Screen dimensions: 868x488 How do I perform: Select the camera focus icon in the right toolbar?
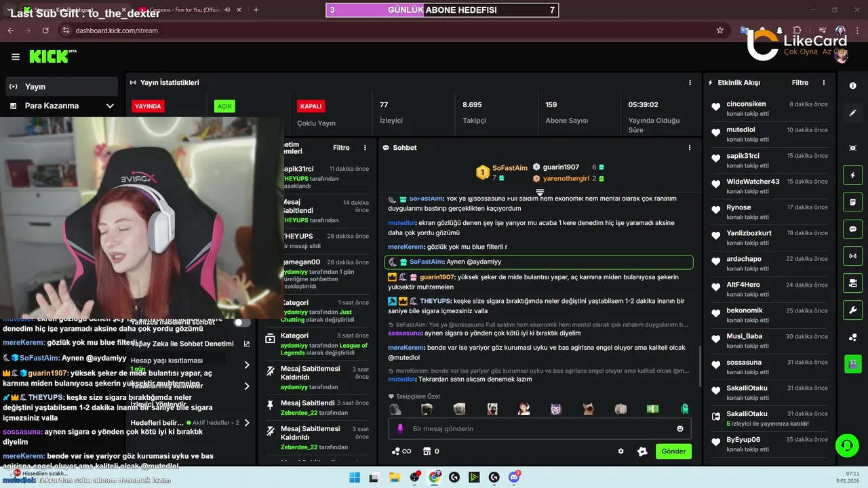[852, 148]
